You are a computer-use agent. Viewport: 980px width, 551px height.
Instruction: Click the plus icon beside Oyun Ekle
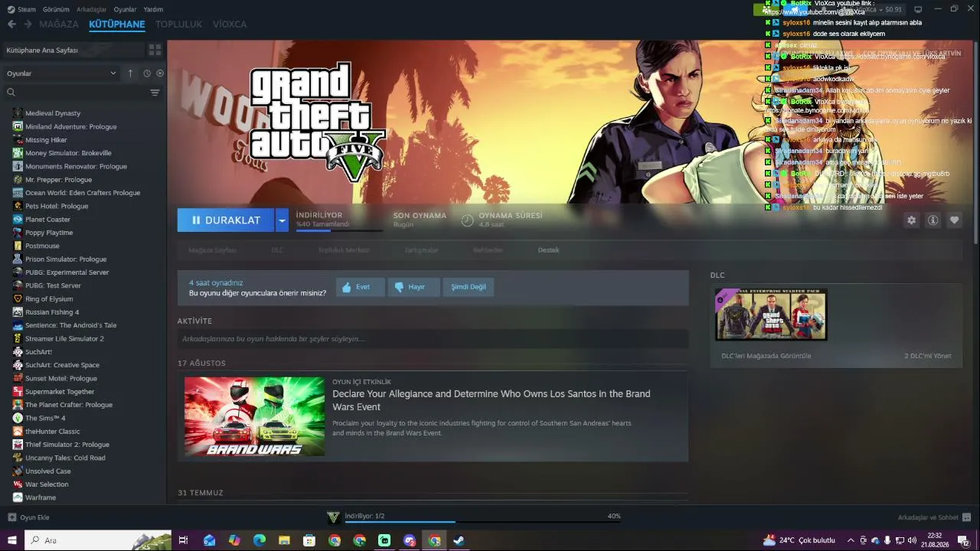pos(11,517)
